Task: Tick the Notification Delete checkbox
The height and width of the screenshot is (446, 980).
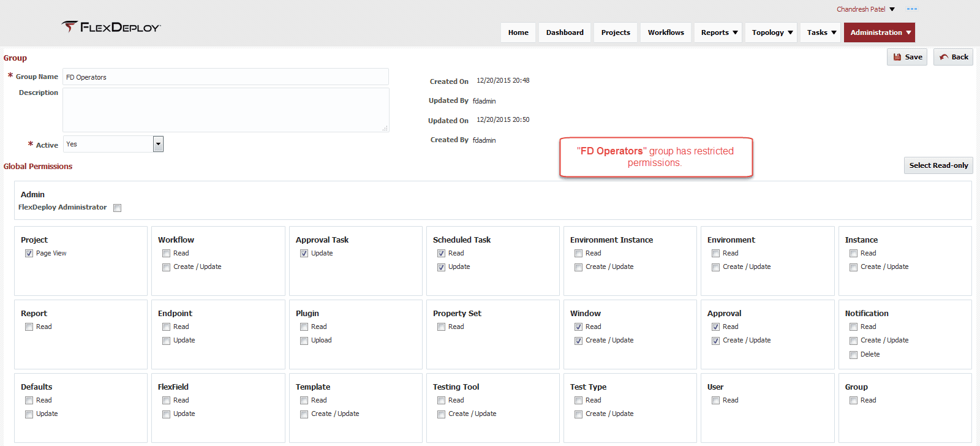Action: tap(853, 355)
